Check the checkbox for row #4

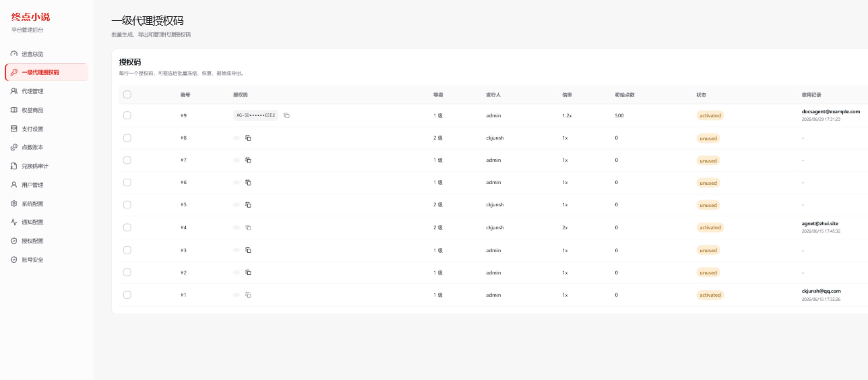tap(127, 227)
